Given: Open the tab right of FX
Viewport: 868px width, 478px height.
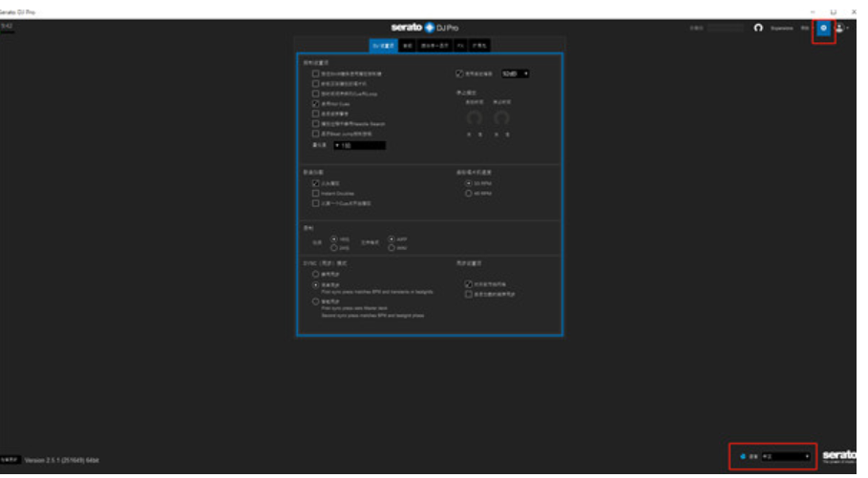Looking at the screenshot, I should pos(479,46).
